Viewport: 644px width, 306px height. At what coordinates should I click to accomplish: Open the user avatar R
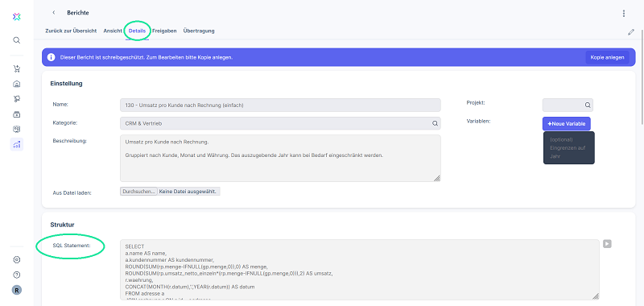16,290
